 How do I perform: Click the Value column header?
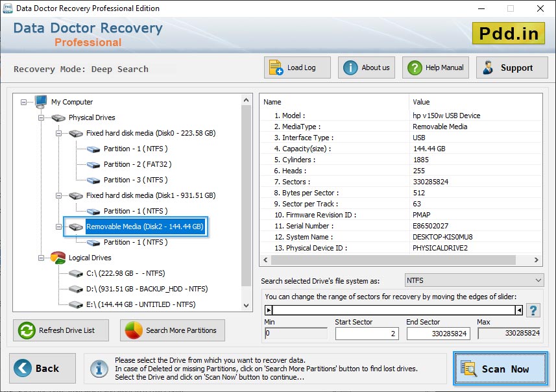pyautogui.click(x=476, y=102)
